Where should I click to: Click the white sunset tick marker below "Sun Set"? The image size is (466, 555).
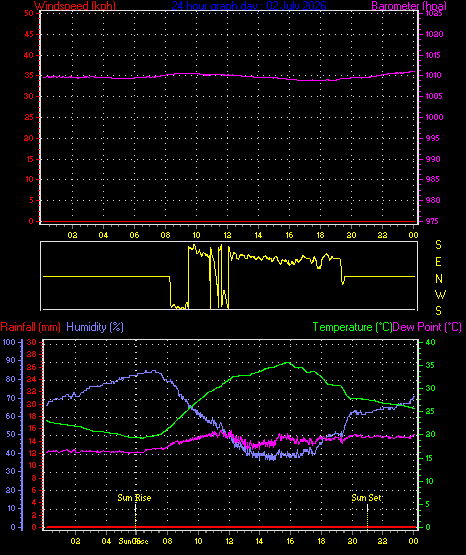coord(367,508)
